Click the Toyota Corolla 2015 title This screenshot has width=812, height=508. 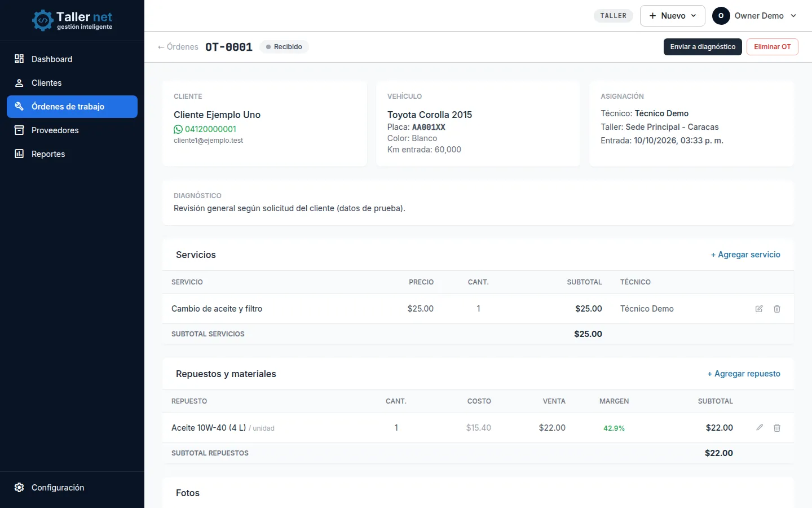click(430, 115)
